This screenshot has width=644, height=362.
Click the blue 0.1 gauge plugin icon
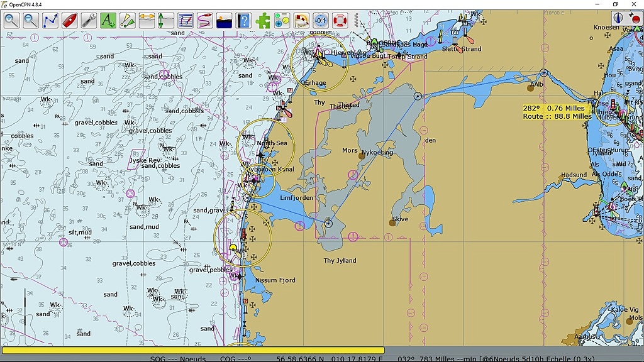pos(320,20)
